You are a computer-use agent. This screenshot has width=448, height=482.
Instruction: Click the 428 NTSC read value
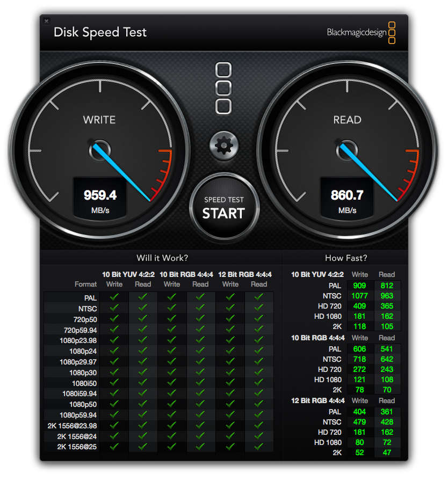click(387, 422)
